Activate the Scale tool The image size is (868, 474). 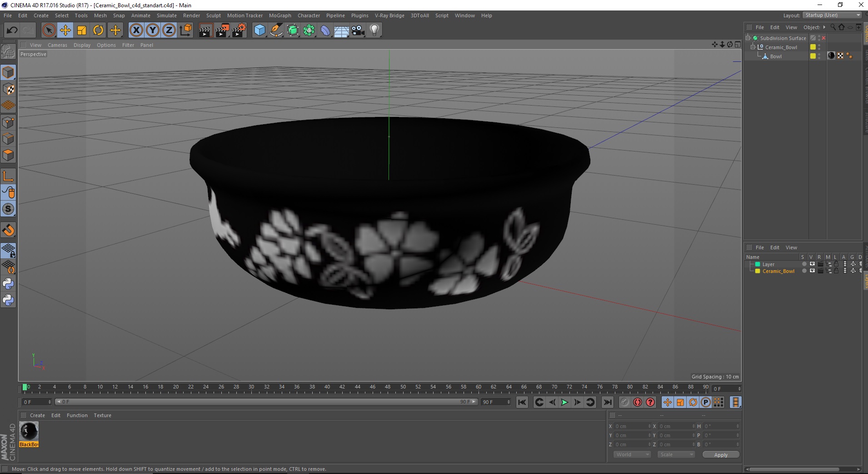(82, 30)
